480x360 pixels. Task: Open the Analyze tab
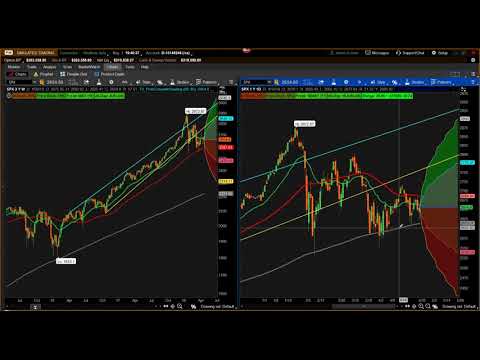49,67
